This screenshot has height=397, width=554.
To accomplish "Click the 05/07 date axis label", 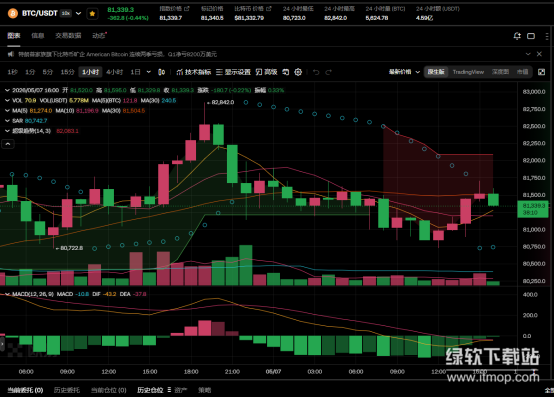I will point(273,372).
